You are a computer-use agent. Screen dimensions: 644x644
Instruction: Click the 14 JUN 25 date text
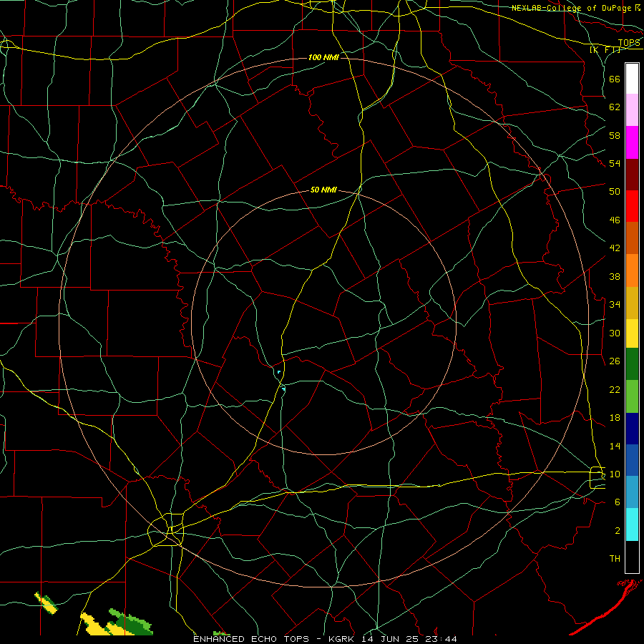pos(391,639)
